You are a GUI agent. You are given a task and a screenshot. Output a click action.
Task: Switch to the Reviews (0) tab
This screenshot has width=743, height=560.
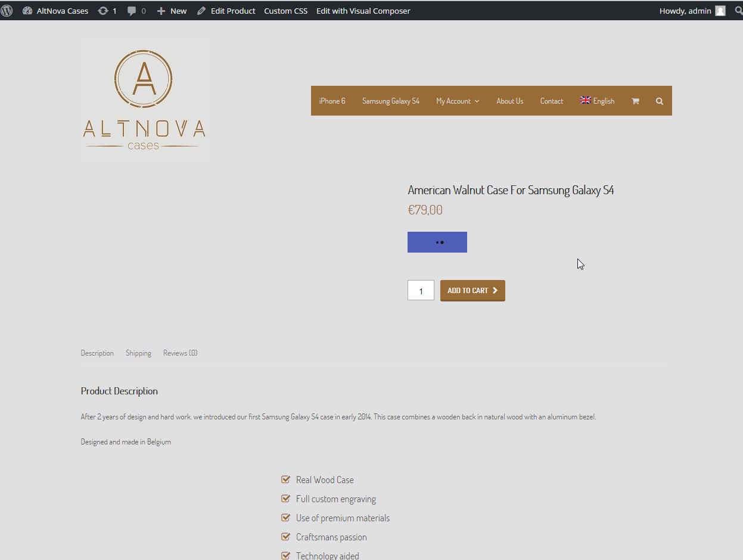tap(180, 353)
